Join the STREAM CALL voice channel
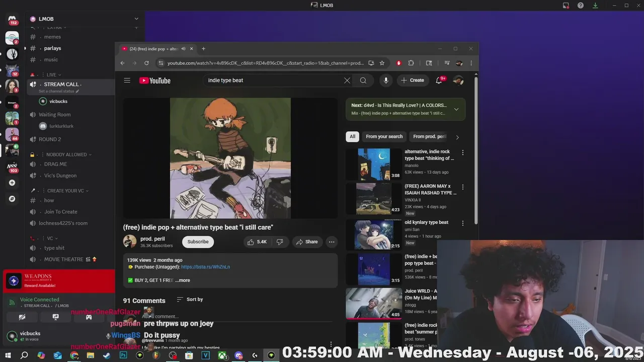This screenshot has height=362, width=644. tap(62, 84)
